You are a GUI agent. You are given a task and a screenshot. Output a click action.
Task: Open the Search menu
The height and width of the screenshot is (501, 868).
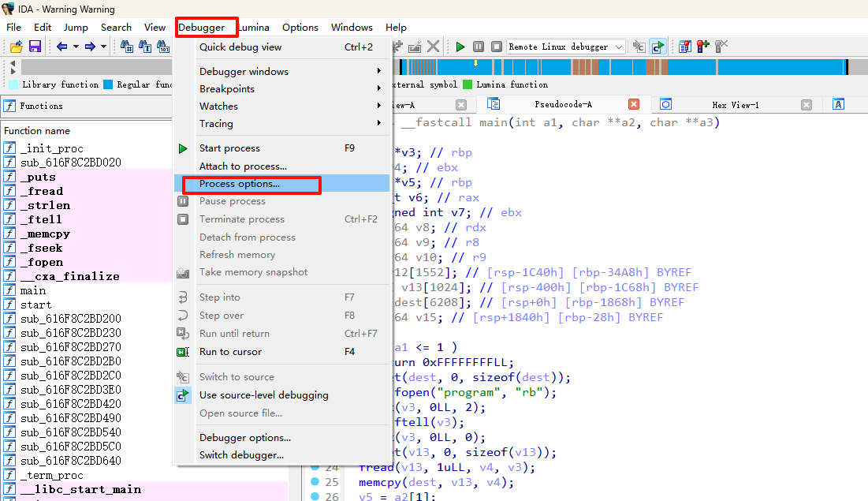pos(116,27)
